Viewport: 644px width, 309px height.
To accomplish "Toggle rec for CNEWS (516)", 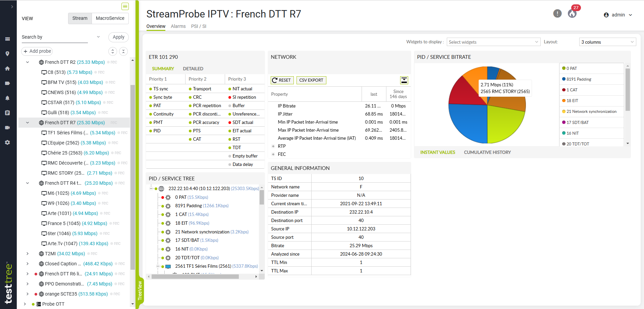I will (x=110, y=92).
